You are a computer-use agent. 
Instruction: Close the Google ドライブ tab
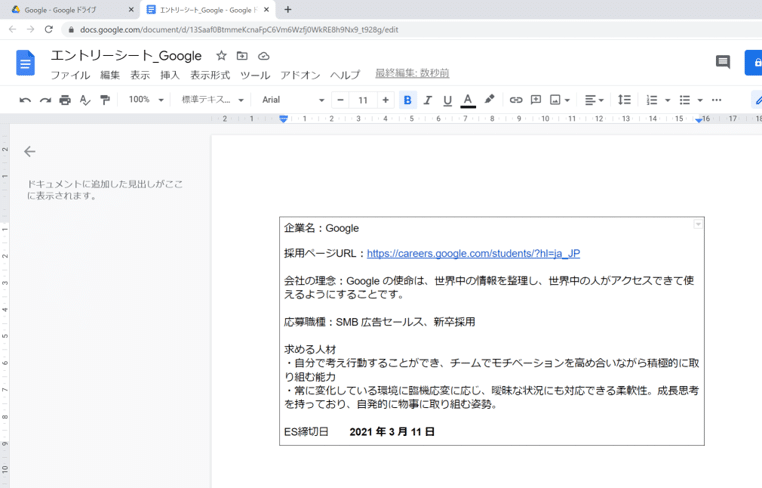(x=131, y=10)
